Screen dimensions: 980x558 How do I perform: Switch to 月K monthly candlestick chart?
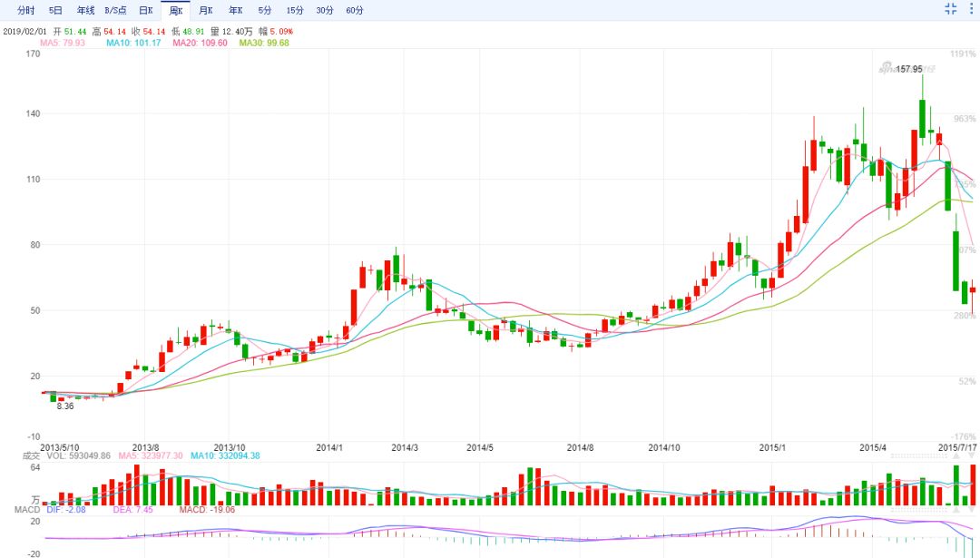(205, 11)
